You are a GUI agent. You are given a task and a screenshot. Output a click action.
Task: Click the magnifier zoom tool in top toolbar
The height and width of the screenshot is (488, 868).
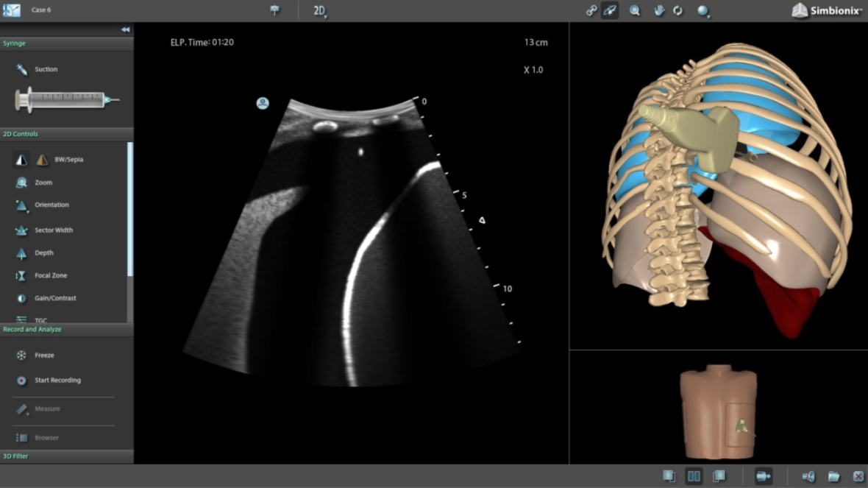635,10
